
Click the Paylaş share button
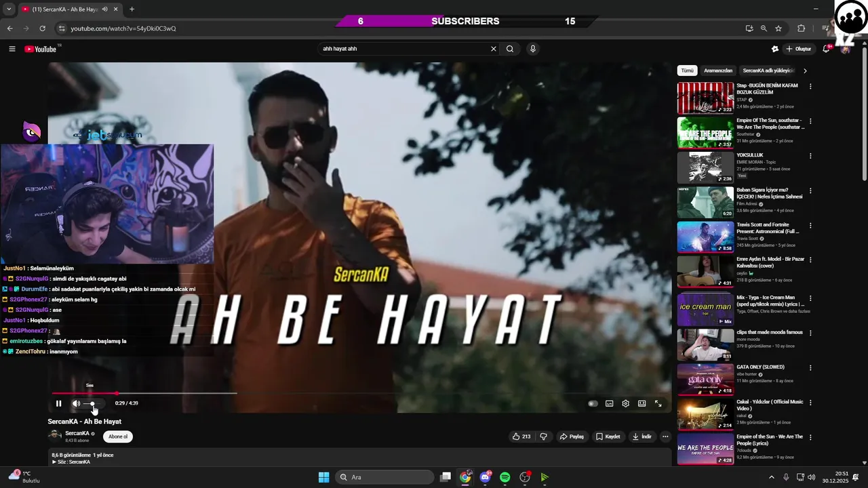pos(572,436)
